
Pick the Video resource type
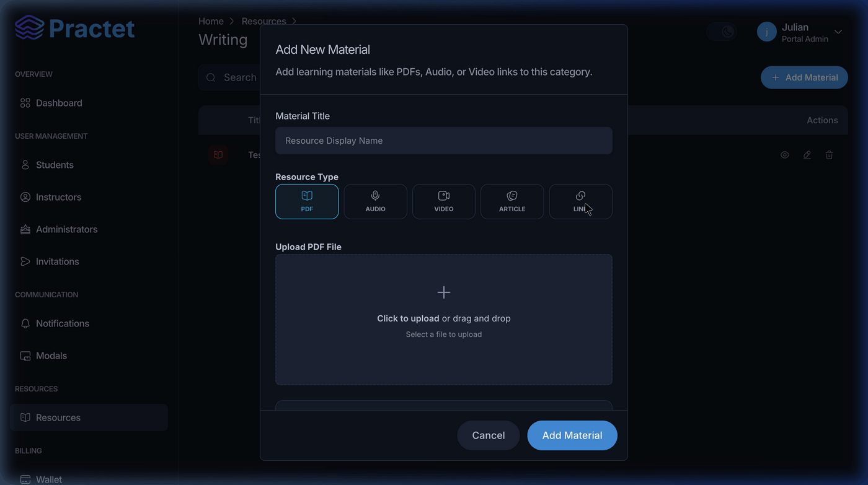click(x=444, y=201)
